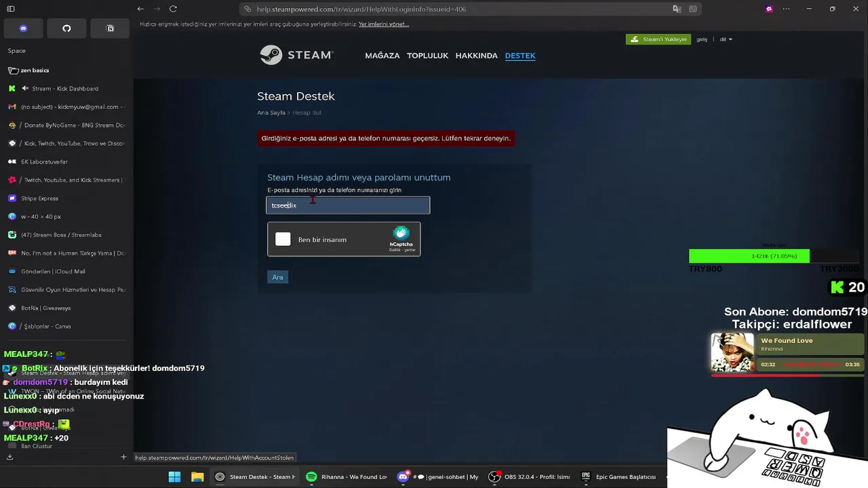The image size is (868, 488).
Task: Switch to 'BotRix | Giveaways' tab
Action: pyautogui.click(x=66, y=308)
